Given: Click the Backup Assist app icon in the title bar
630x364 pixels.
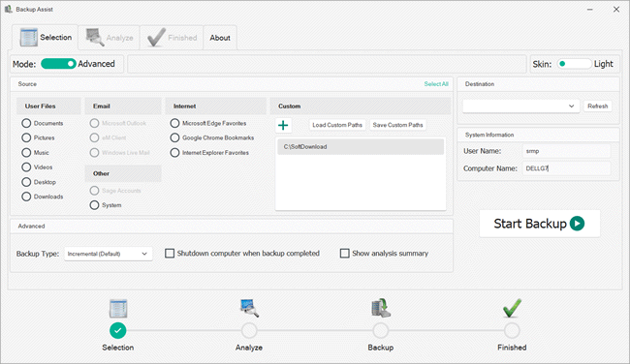Looking at the screenshot, I should pos(8,10).
